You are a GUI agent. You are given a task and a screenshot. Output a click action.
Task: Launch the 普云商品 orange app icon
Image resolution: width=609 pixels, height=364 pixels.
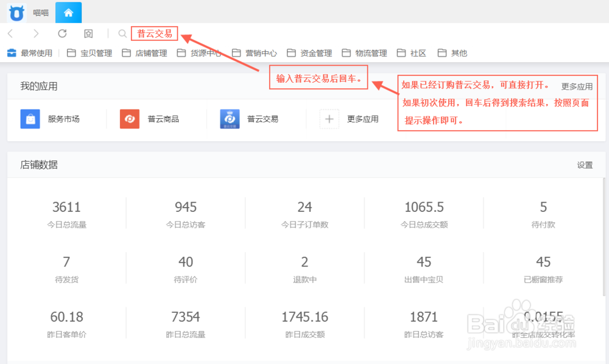(x=130, y=119)
